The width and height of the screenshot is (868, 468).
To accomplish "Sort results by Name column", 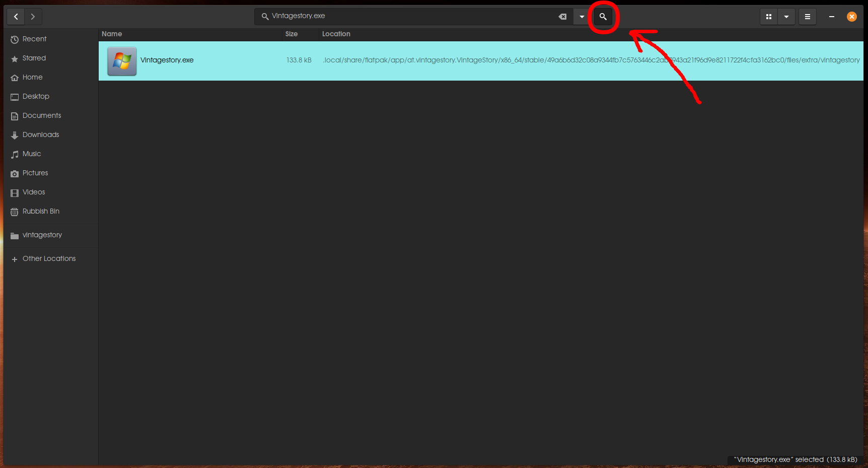I will (112, 34).
